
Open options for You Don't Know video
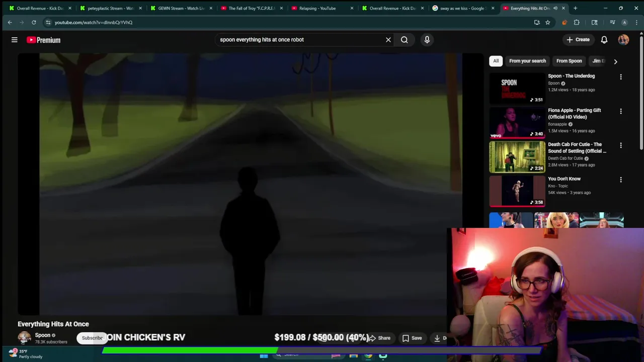click(621, 179)
